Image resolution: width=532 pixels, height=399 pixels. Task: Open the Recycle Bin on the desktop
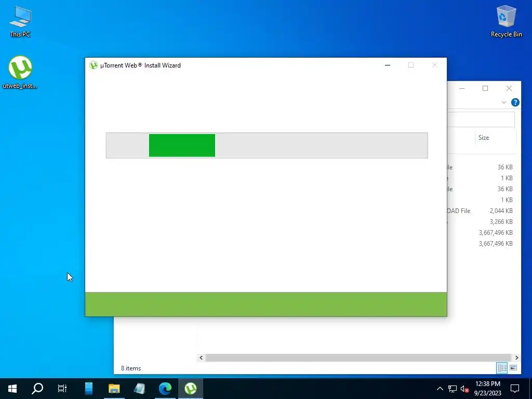506,21
